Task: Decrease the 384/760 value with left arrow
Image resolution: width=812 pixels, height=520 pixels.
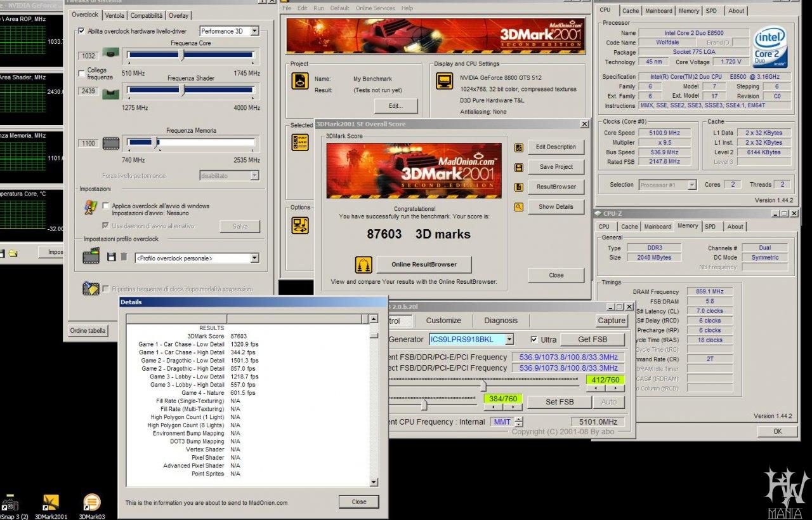Action: (x=493, y=407)
